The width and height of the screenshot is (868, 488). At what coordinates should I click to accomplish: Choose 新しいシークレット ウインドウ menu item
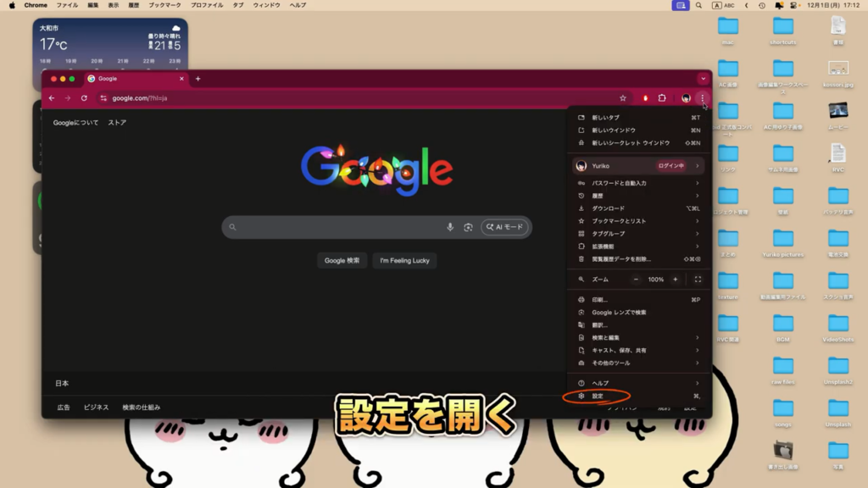631,143
